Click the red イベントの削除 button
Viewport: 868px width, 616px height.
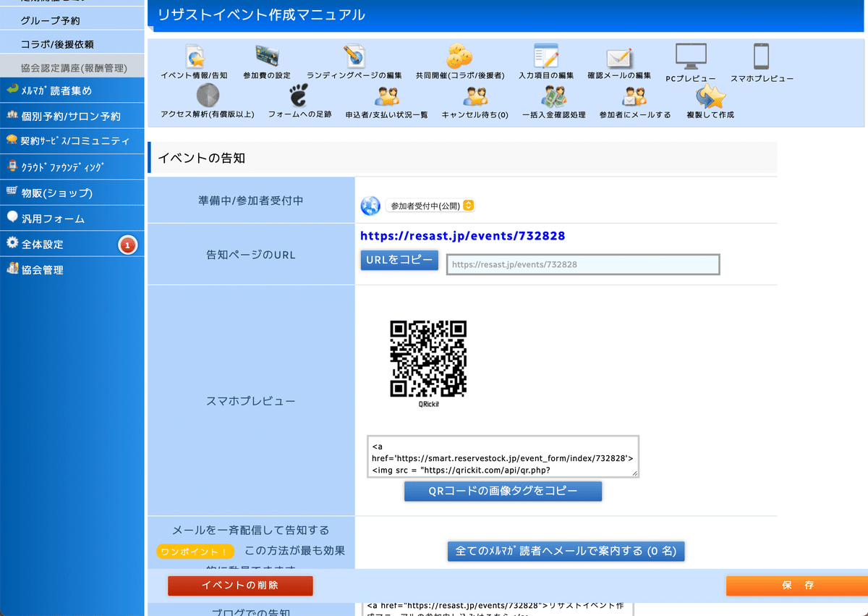point(240,586)
